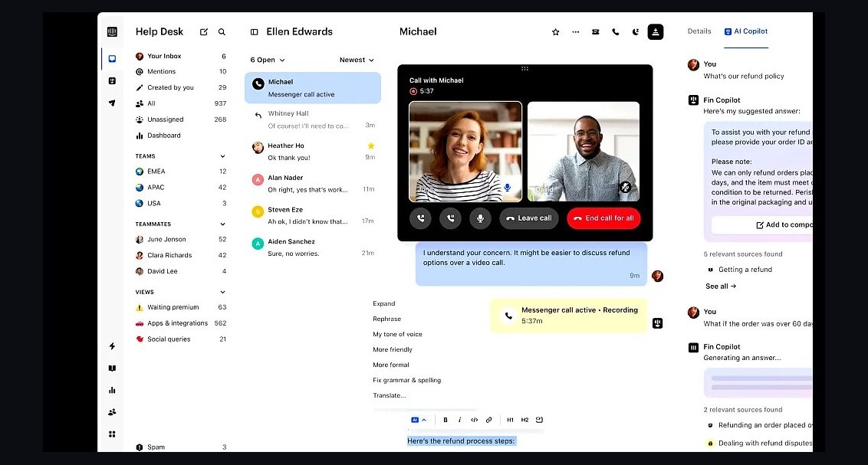Select My tone of voice option
This screenshot has height=465, width=868.
397,335
